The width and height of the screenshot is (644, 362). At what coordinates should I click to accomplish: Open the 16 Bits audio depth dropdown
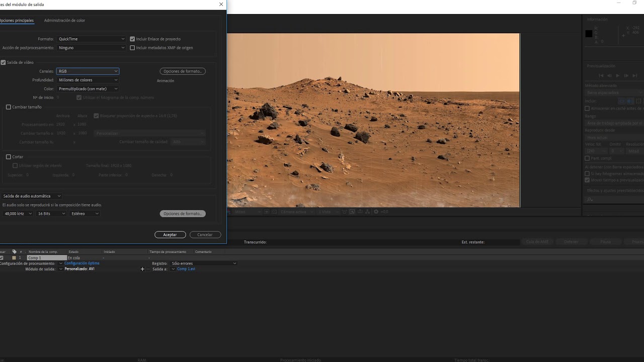51,214
